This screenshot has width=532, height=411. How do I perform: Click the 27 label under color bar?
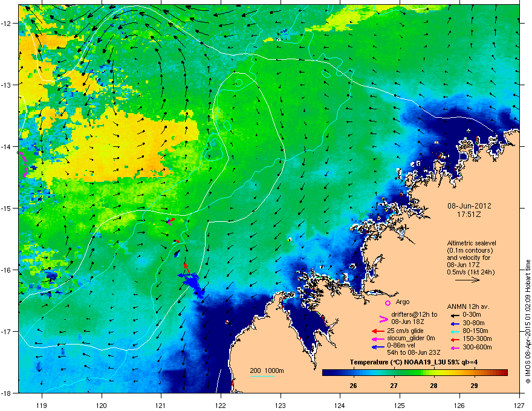coord(394,386)
